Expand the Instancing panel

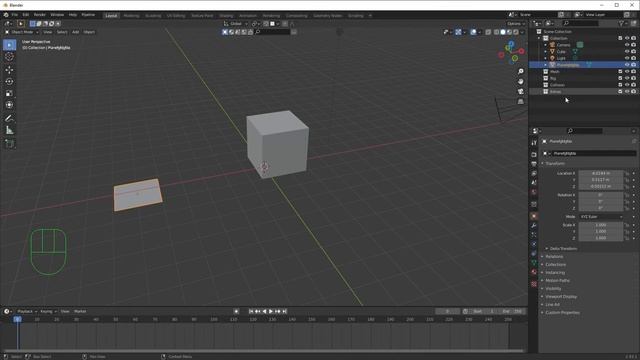tap(555, 273)
